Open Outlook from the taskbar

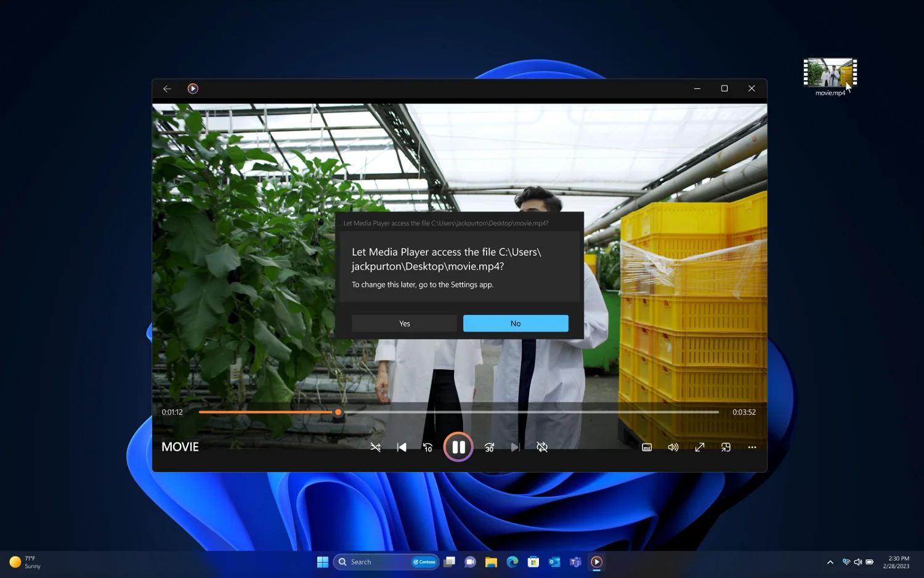pyautogui.click(x=554, y=562)
